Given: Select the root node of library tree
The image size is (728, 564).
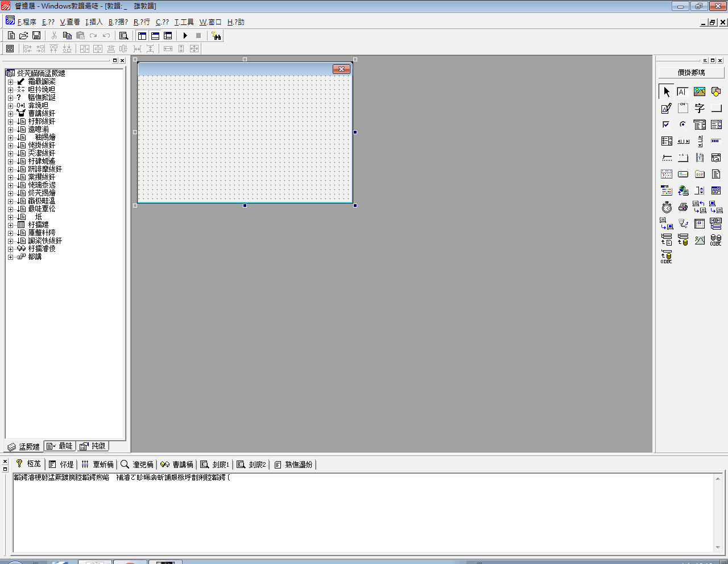Looking at the screenshot, I should tap(41, 73).
